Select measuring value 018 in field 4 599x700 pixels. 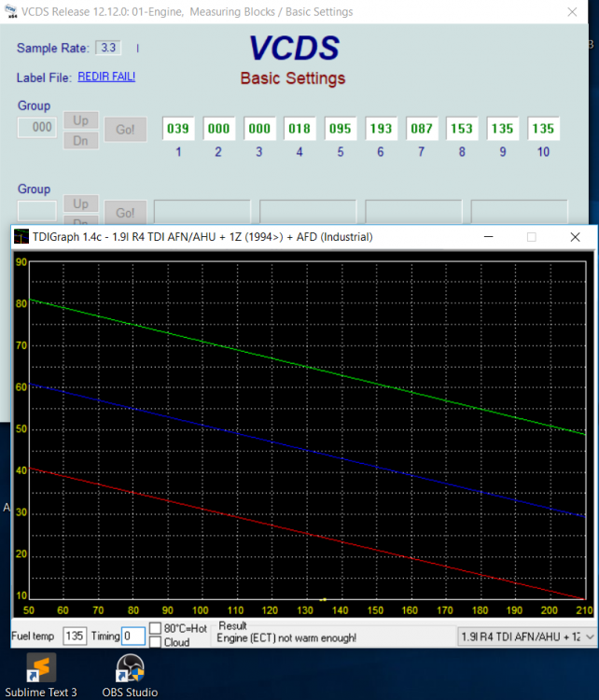point(299,129)
